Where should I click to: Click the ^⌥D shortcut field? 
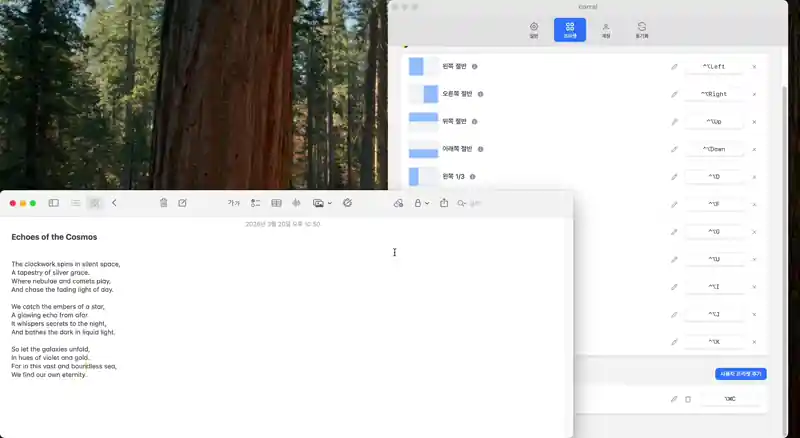(714, 177)
